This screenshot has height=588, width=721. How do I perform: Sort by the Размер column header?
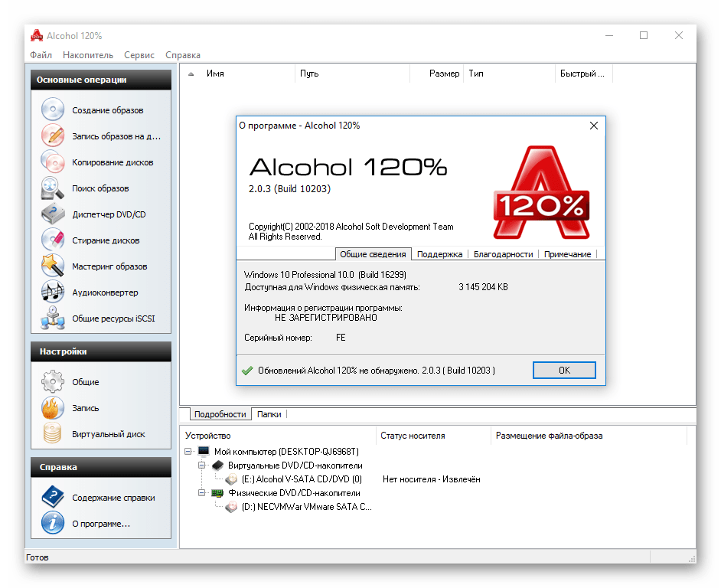click(x=436, y=73)
